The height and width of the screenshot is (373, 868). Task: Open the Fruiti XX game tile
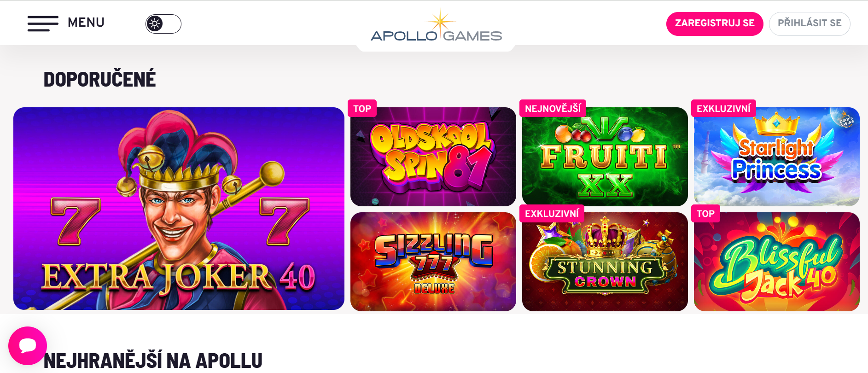(x=605, y=157)
